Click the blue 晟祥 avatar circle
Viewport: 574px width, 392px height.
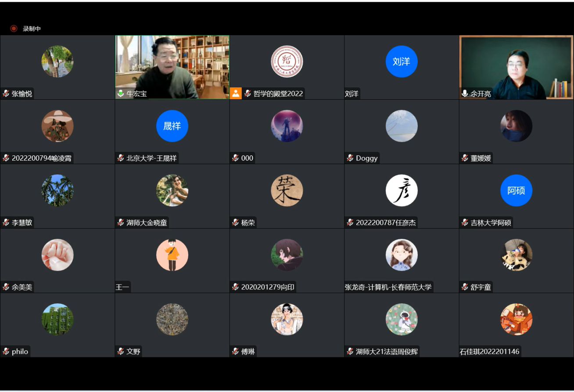click(172, 126)
